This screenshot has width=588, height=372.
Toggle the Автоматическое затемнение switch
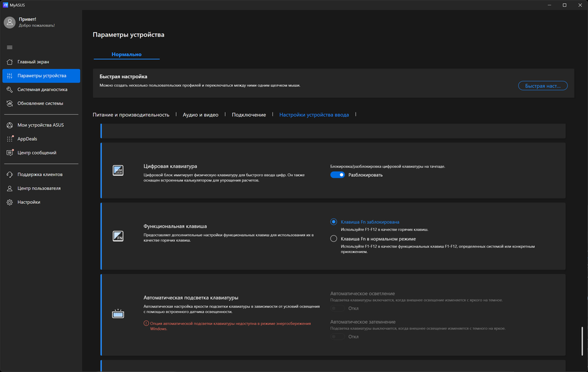(337, 337)
